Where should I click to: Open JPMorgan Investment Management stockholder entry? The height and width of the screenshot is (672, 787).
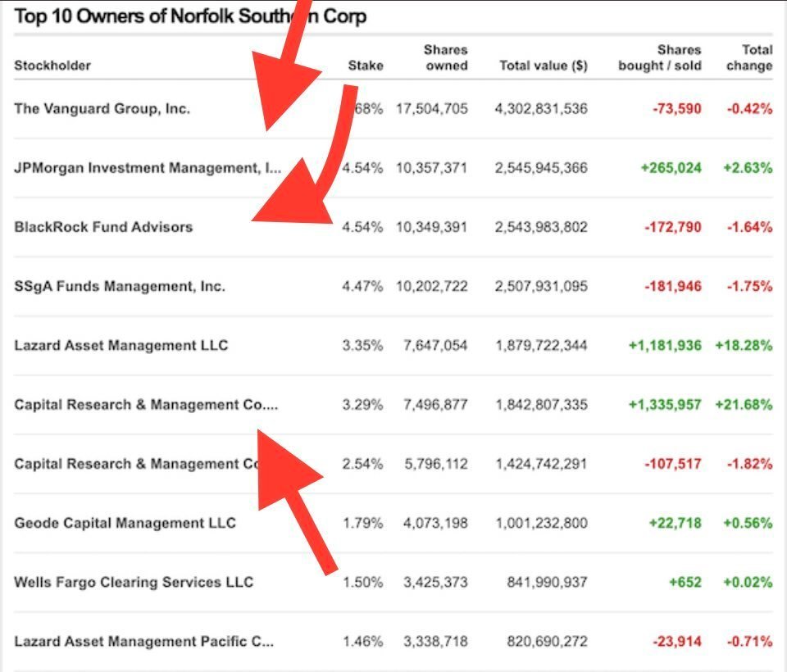coord(148,168)
